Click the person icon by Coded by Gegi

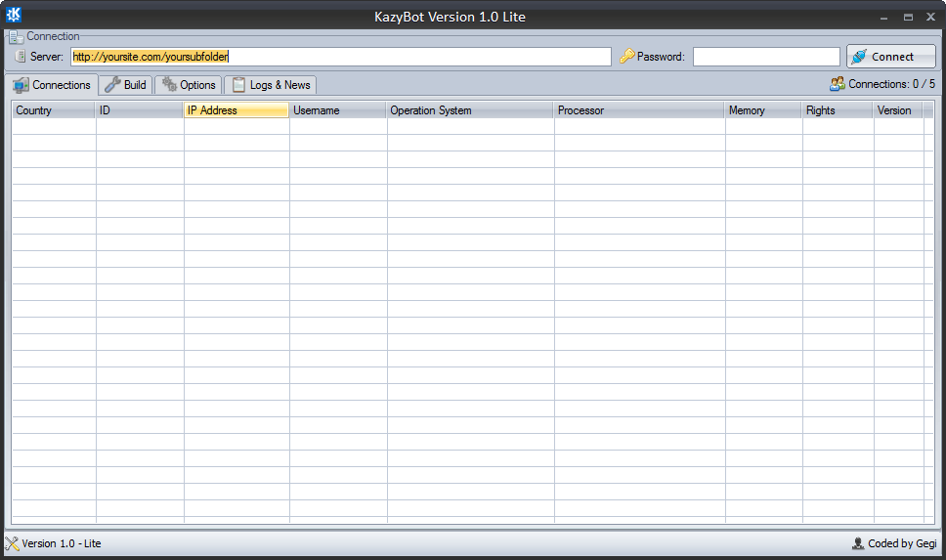coord(858,543)
